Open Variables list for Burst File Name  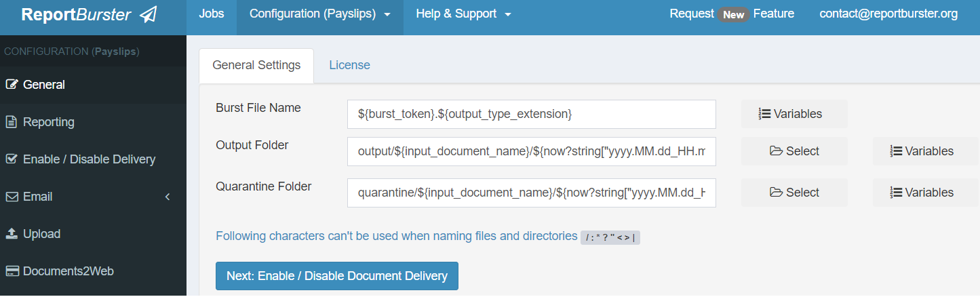793,114
